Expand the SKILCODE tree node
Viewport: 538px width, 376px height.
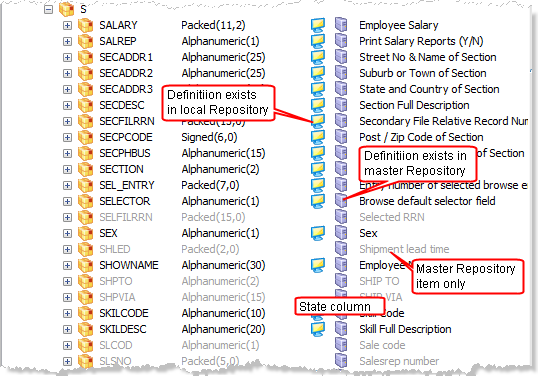pos(67,314)
